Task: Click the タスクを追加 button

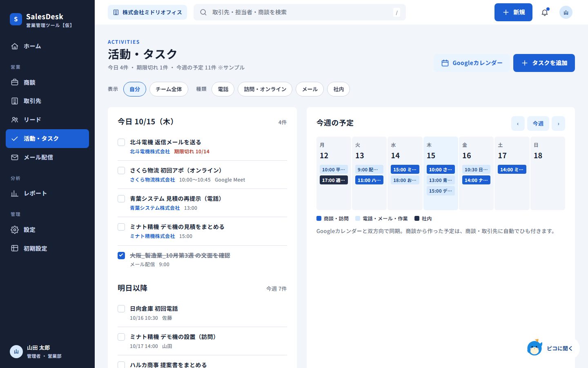Action: pos(544,63)
